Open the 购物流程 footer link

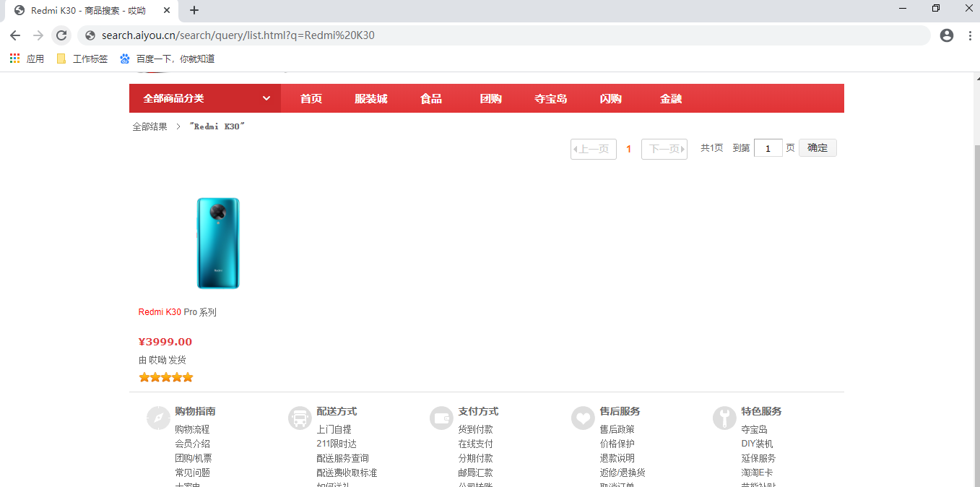pos(192,429)
